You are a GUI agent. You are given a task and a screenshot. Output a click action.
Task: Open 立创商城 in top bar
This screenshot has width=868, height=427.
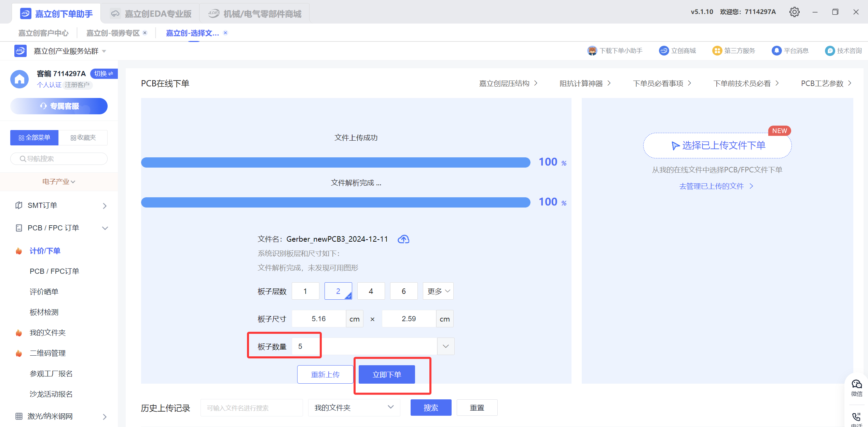tap(677, 51)
